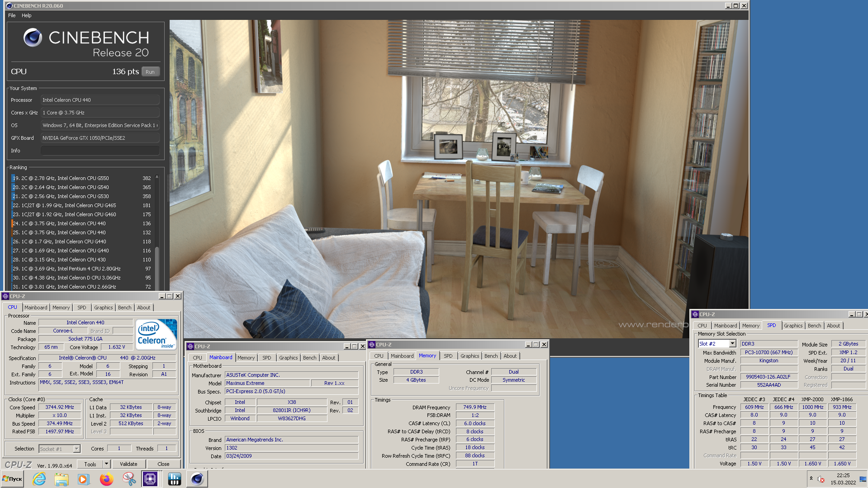Open Bench tab in Memory CPU-Z window

[491, 356]
